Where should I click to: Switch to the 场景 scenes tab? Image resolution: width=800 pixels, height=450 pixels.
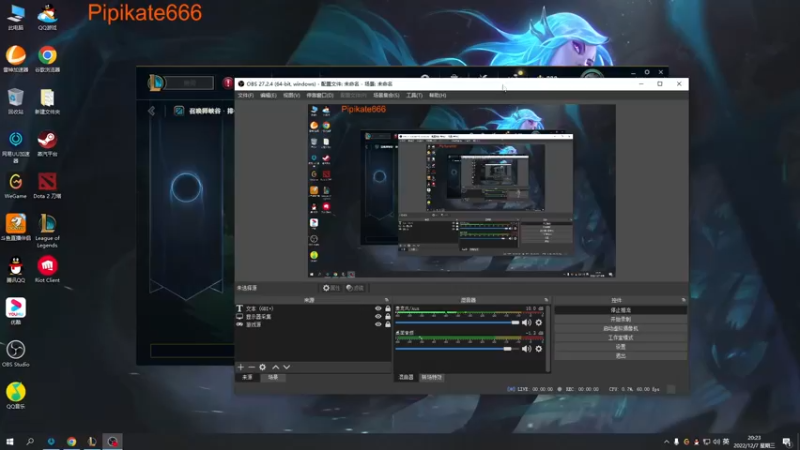tap(273, 378)
